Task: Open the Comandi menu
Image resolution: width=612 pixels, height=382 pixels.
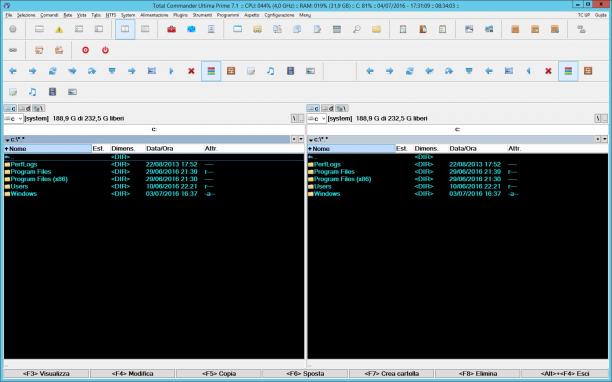Action: pos(49,15)
